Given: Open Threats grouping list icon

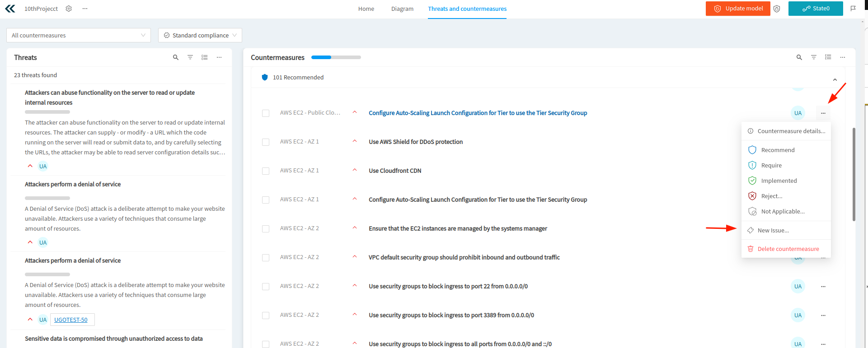Looking at the screenshot, I should (205, 57).
